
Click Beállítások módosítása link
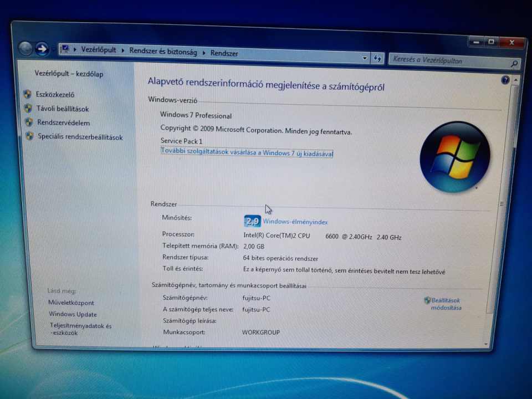click(x=446, y=304)
